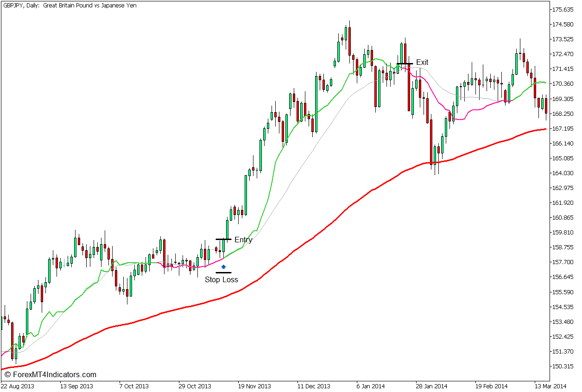Click the black Exit level marker line

pos(400,63)
